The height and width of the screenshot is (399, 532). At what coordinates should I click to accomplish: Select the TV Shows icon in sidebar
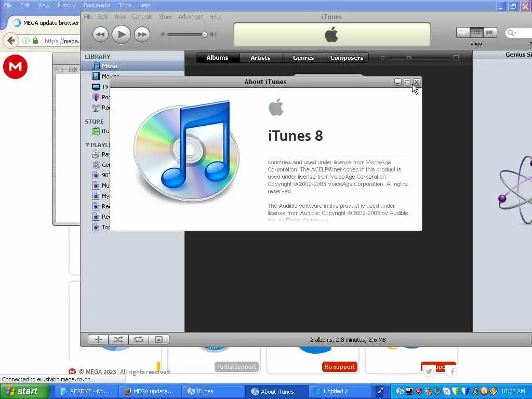pos(96,87)
